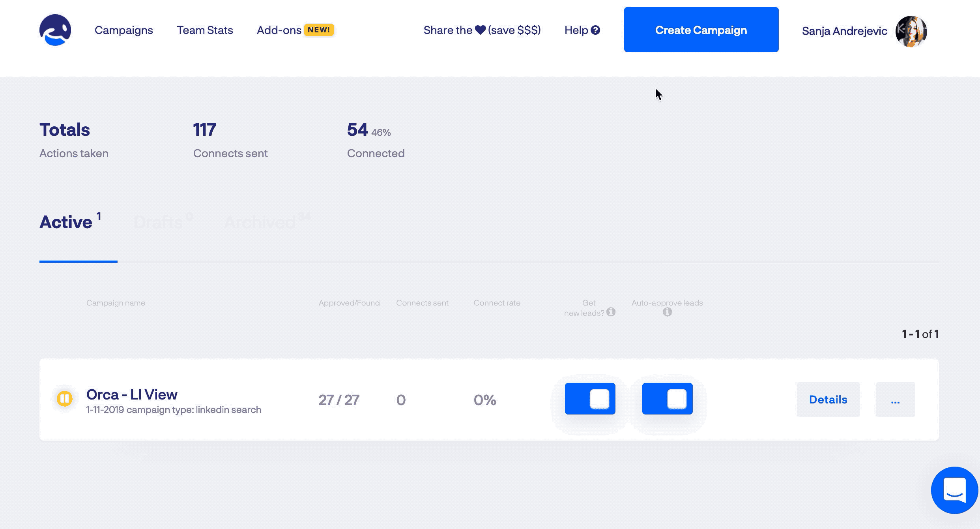The image size is (980, 529).
Task: Click the 0% connect rate value
Action: [484, 400]
